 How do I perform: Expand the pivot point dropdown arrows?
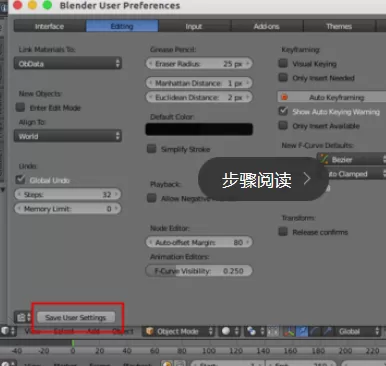262,331
